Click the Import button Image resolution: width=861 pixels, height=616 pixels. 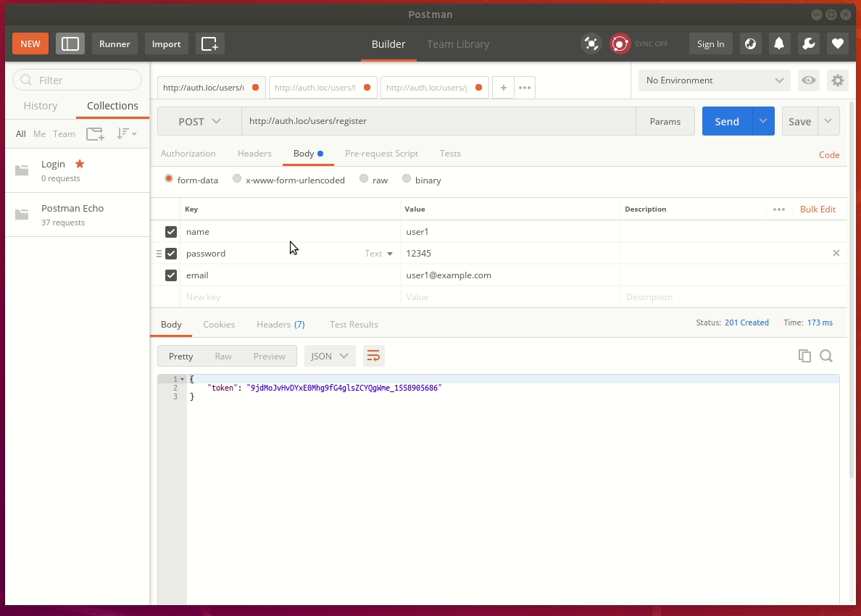tap(167, 44)
